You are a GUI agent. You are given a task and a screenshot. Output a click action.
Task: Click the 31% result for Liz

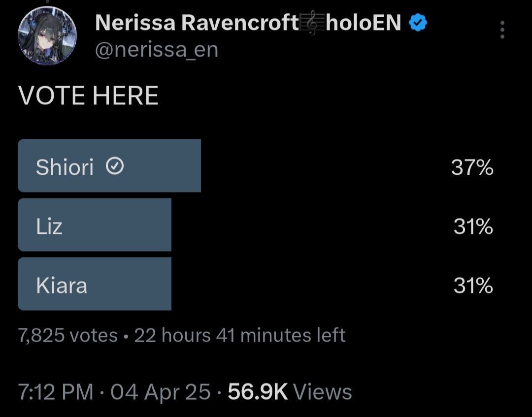point(473,226)
